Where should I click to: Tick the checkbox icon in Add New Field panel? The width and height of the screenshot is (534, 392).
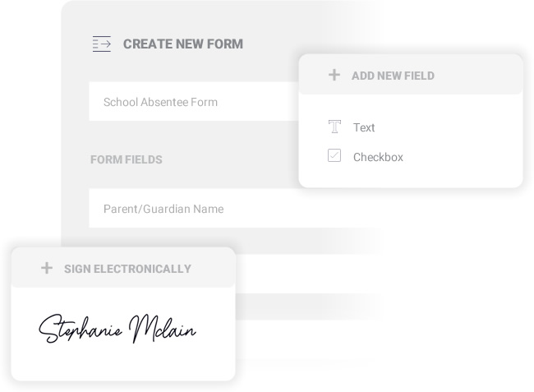[x=334, y=155]
